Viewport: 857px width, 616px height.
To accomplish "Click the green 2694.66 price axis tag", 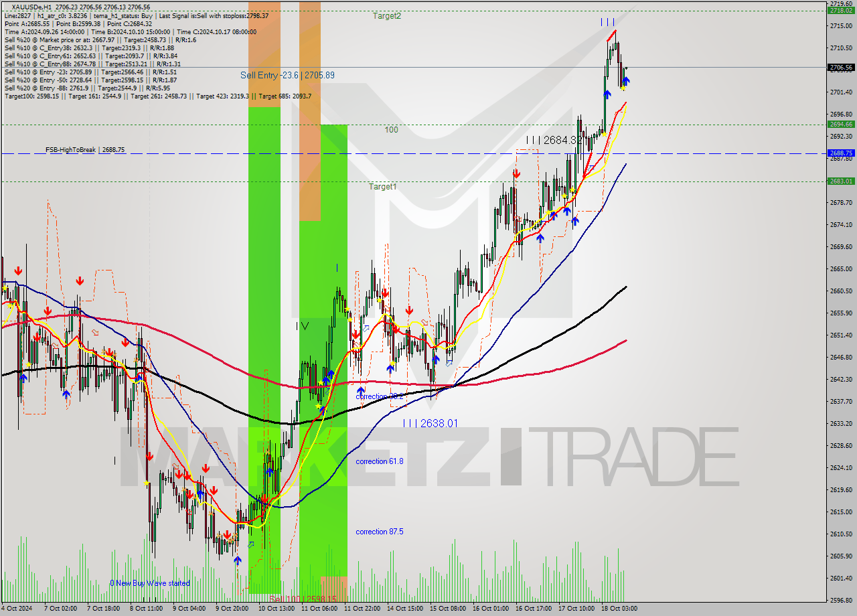I will click(x=841, y=124).
